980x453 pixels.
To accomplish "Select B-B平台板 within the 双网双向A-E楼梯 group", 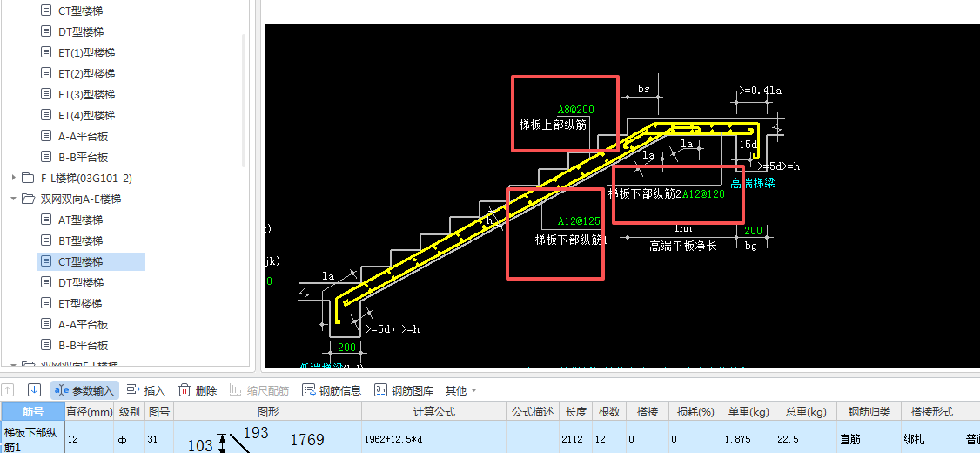I will click(84, 345).
